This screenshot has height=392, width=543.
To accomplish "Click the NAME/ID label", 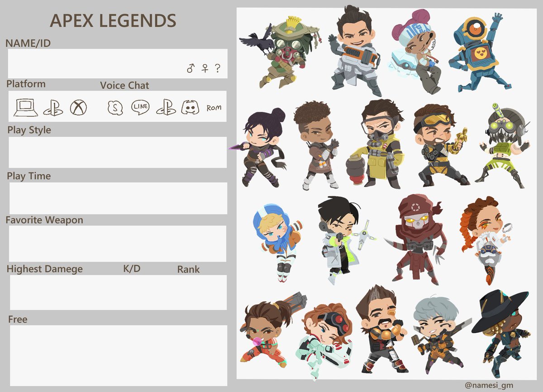I will (28, 43).
